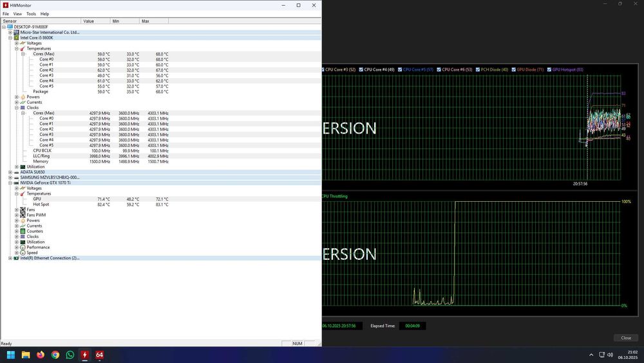644x363 pixels.
Task: Click the GPU Speed gauge icon
Action: coord(23,253)
